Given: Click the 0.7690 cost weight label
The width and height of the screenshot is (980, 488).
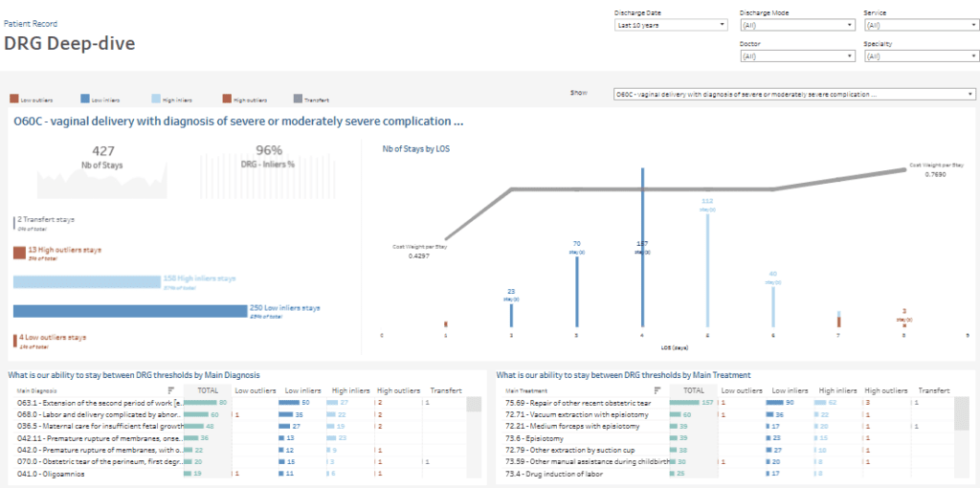Looking at the screenshot, I should pos(935,175).
